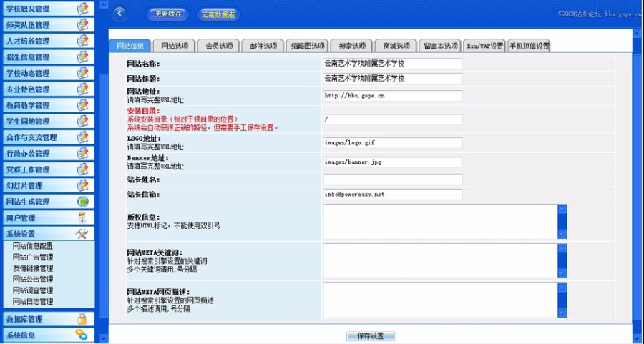644x344 pixels.
Task: Click the 网站地址 URL field
Action: pyautogui.click(x=393, y=96)
